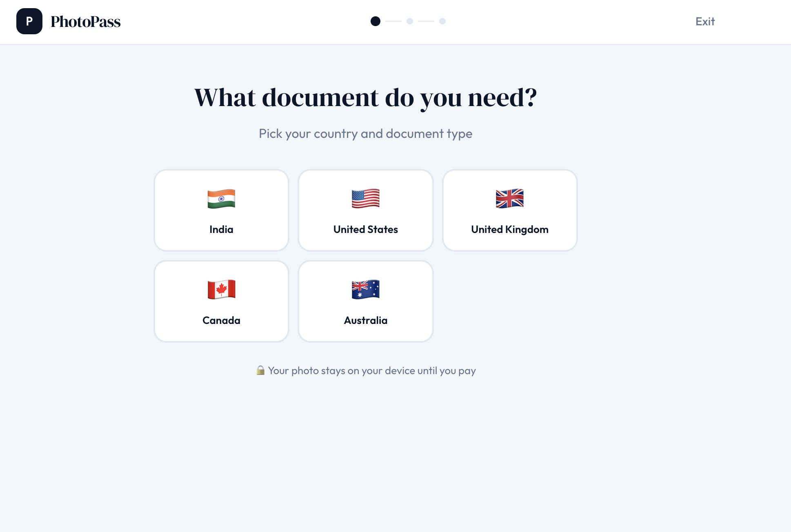The image size is (791, 532).
Task: Click the padlock privacy icon
Action: [260, 370]
